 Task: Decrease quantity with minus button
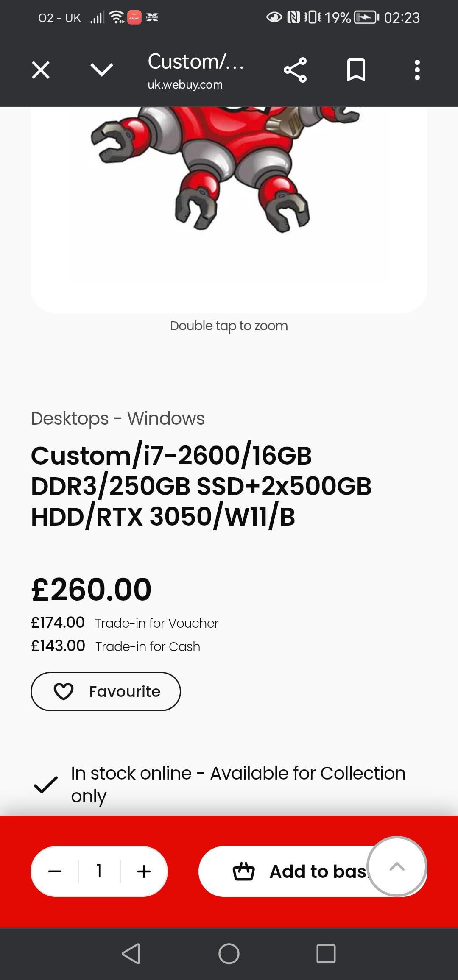[x=55, y=871]
